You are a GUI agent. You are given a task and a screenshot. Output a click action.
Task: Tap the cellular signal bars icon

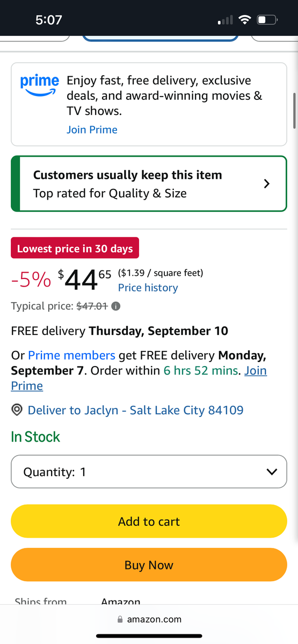point(226,20)
